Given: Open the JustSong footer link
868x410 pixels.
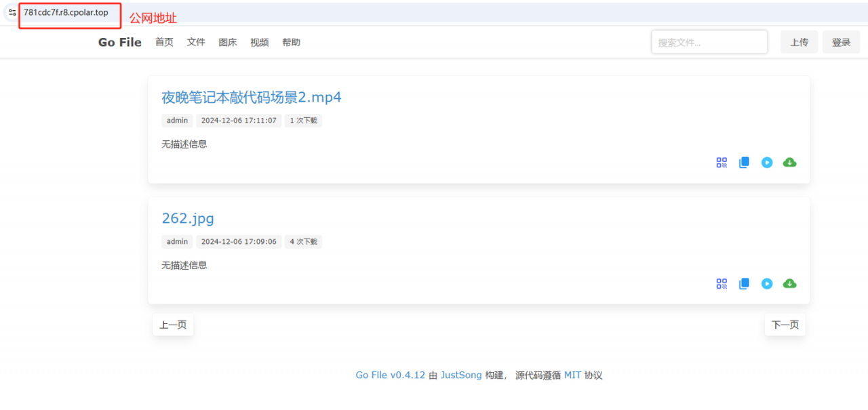Looking at the screenshot, I should click(x=461, y=375).
